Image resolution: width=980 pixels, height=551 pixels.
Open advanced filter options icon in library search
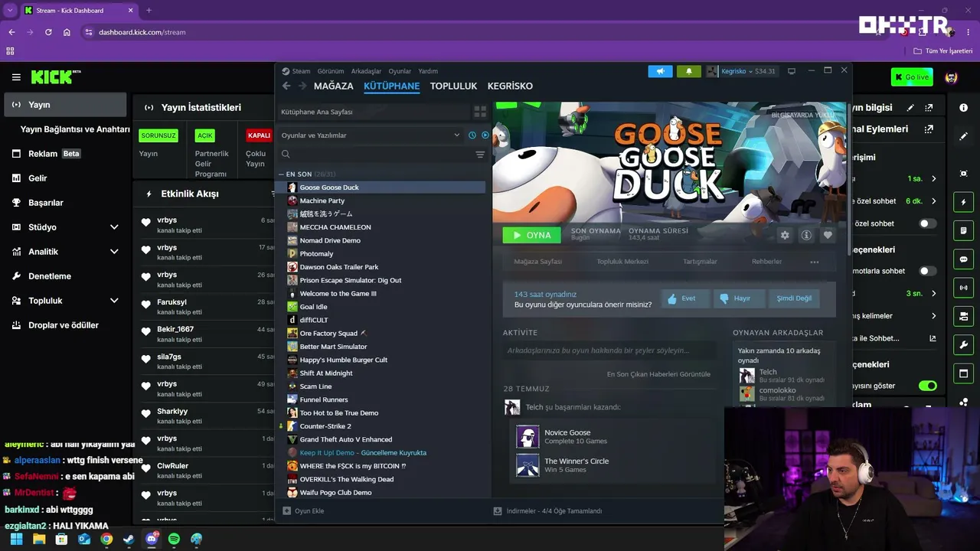480,155
